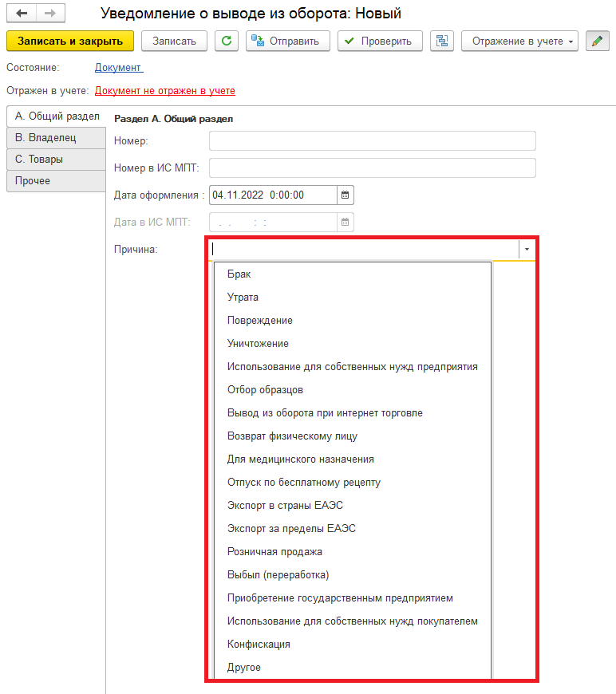Open the Документ state link

click(x=119, y=68)
